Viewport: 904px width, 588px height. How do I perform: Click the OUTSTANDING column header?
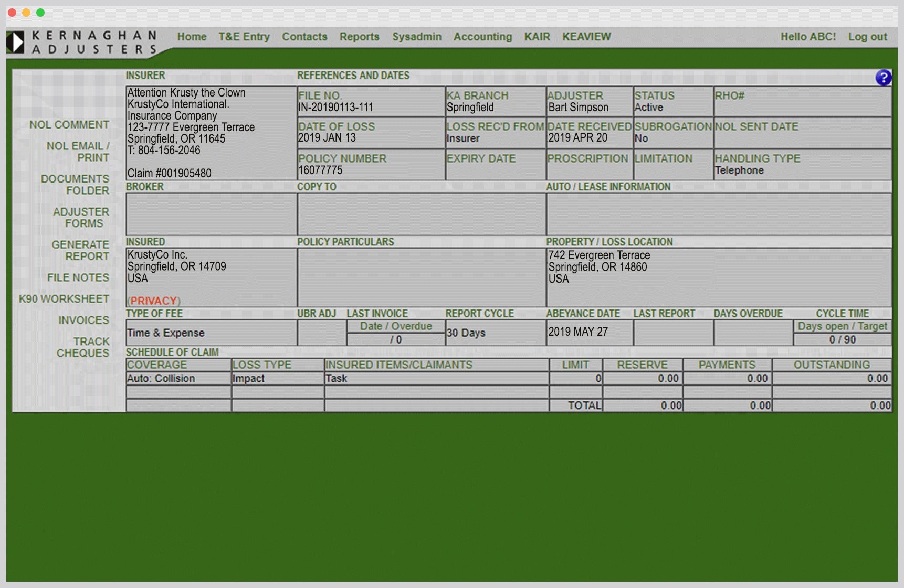tap(832, 365)
